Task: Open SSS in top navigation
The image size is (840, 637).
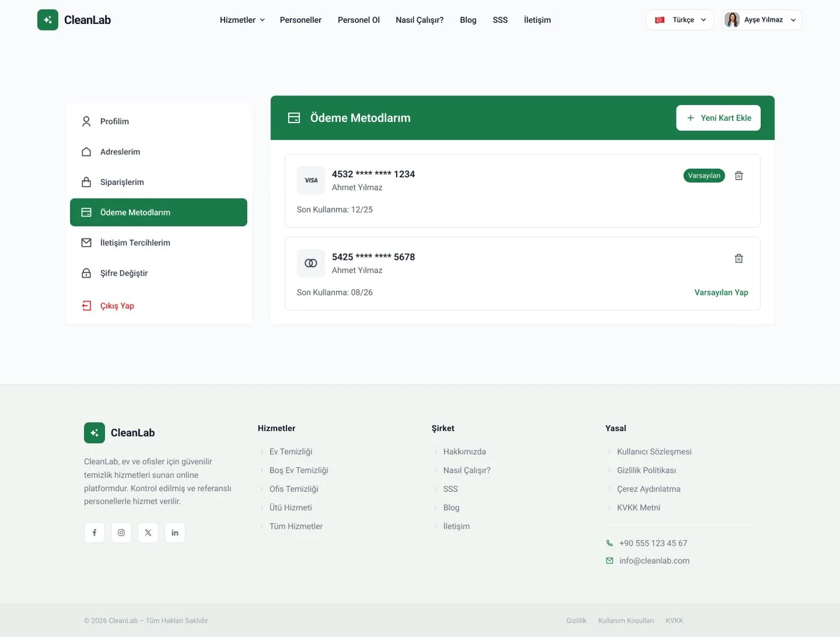Action: point(500,20)
